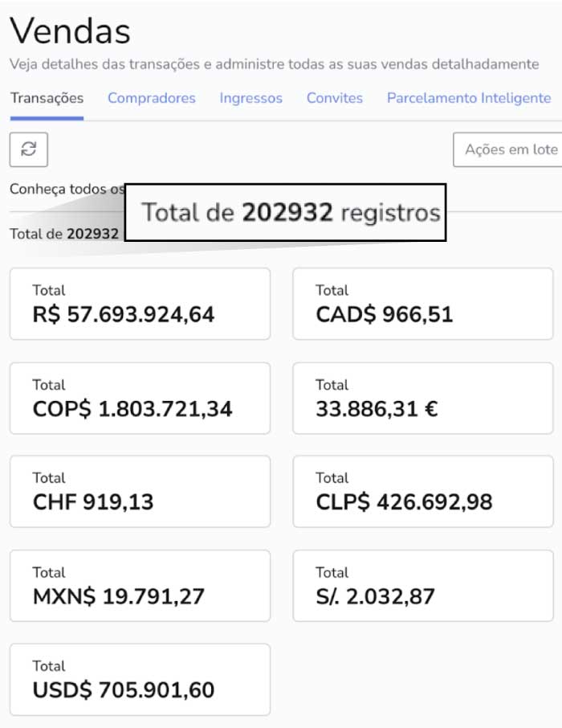This screenshot has width=562, height=728.
Task: Select the COP$ 1.803.721,34 total card
Action: tap(140, 399)
